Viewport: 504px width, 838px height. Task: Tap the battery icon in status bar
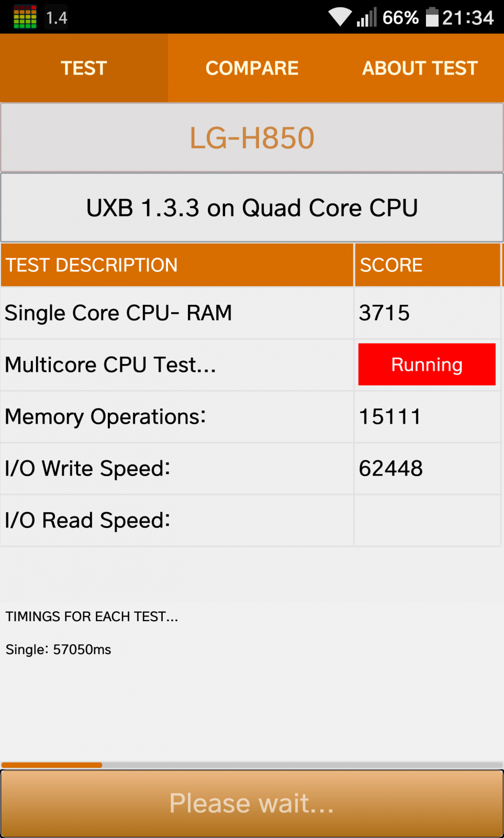point(432,17)
